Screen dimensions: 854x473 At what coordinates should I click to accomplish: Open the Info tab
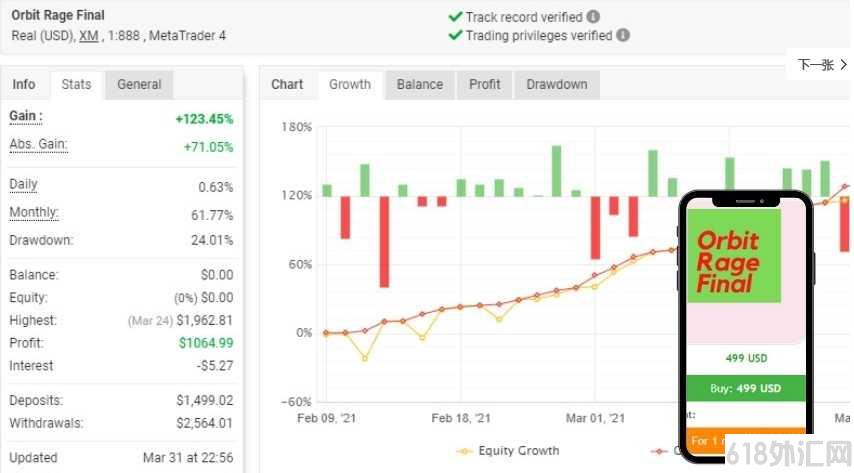24,84
